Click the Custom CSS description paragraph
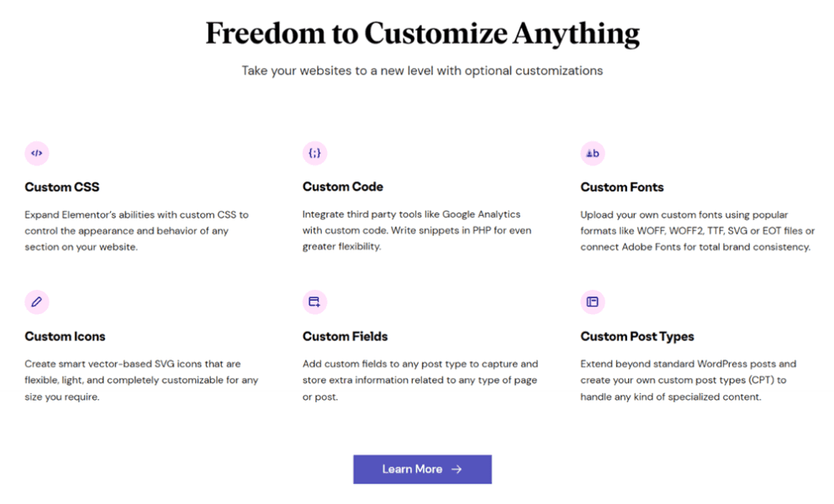The height and width of the screenshot is (504, 834). pyautogui.click(x=137, y=230)
